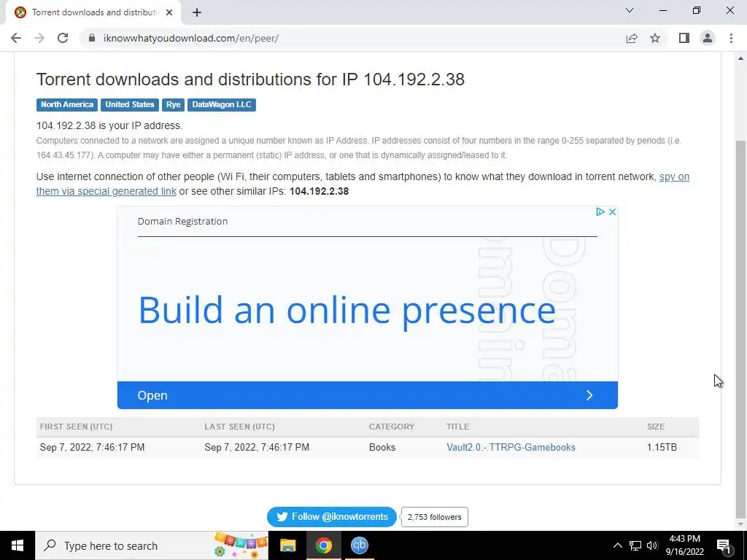The height and width of the screenshot is (560, 747).
Task: Click the Books category cell
Action: pyautogui.click(x=382, y=447)
